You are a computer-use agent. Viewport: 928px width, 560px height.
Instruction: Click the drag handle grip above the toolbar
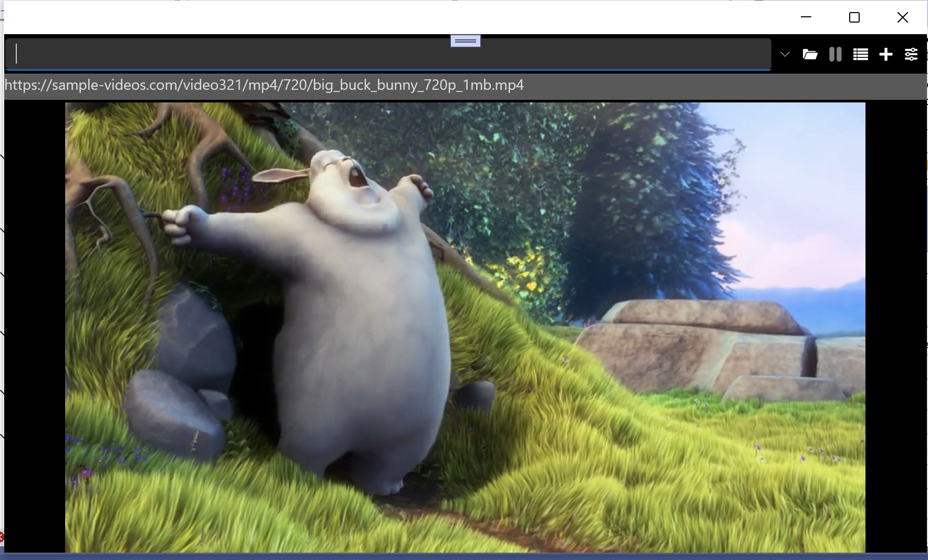[x=466, y=40]
